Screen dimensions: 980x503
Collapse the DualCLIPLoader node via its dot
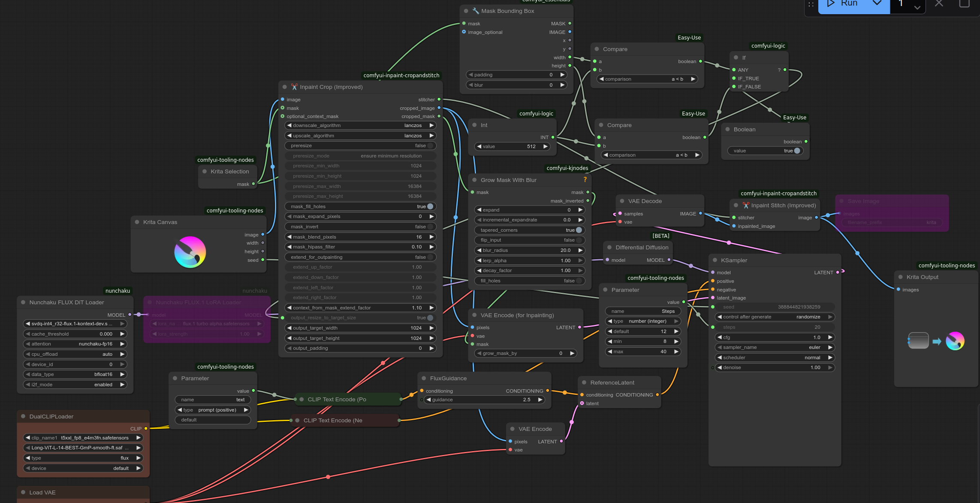pos(23,417)
